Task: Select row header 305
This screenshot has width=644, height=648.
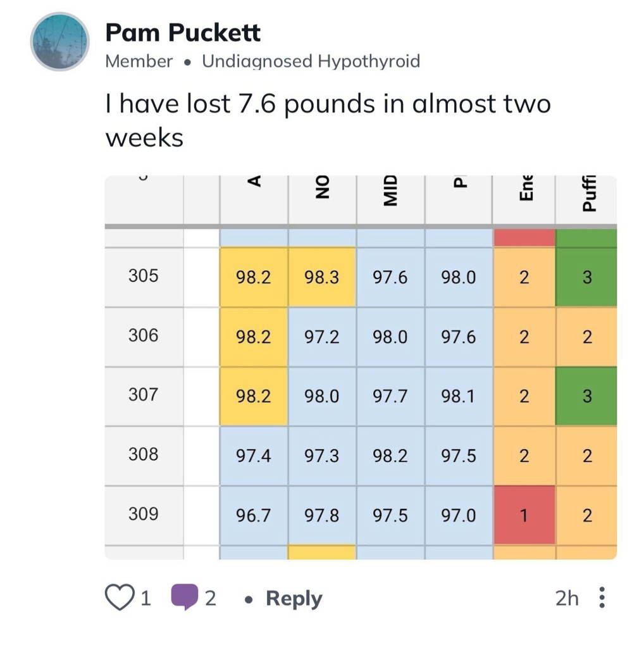Action: tap(144, 277)
